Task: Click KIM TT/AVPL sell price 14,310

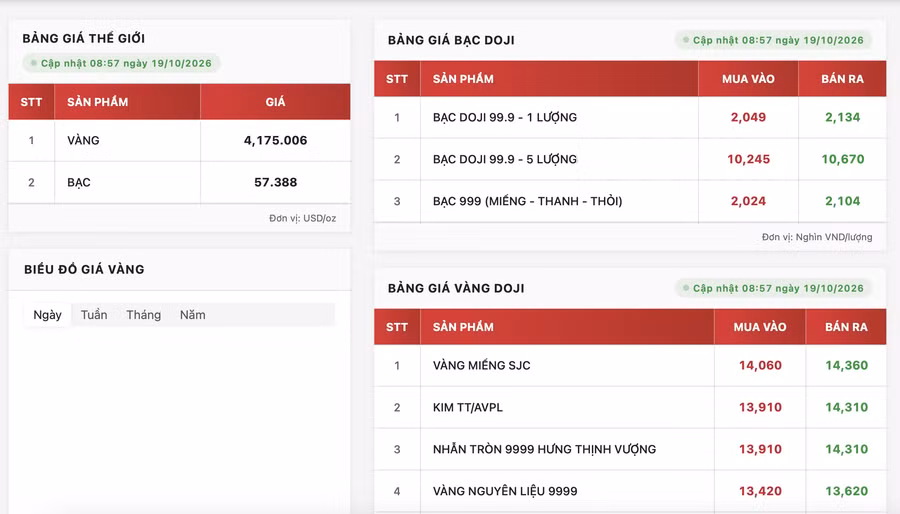Action: [847, 407]
